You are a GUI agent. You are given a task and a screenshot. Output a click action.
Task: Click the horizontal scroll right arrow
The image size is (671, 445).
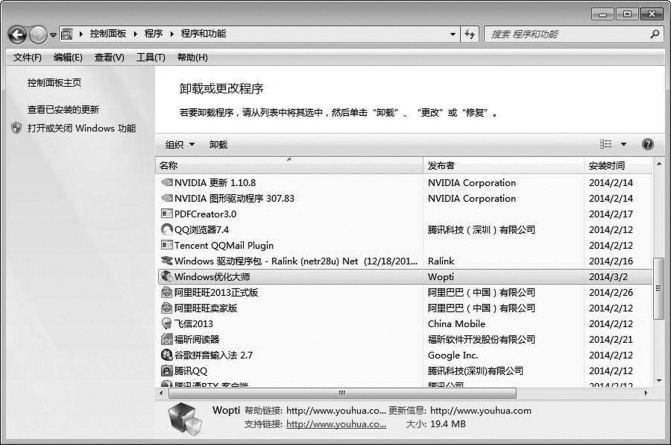[x=646, y=393]
